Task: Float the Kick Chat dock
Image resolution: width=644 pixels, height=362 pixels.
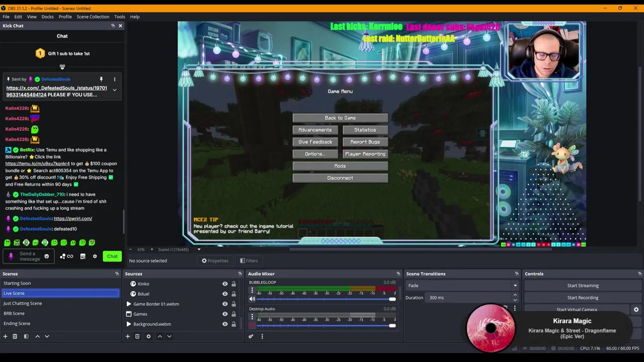Action: point(113,26)
